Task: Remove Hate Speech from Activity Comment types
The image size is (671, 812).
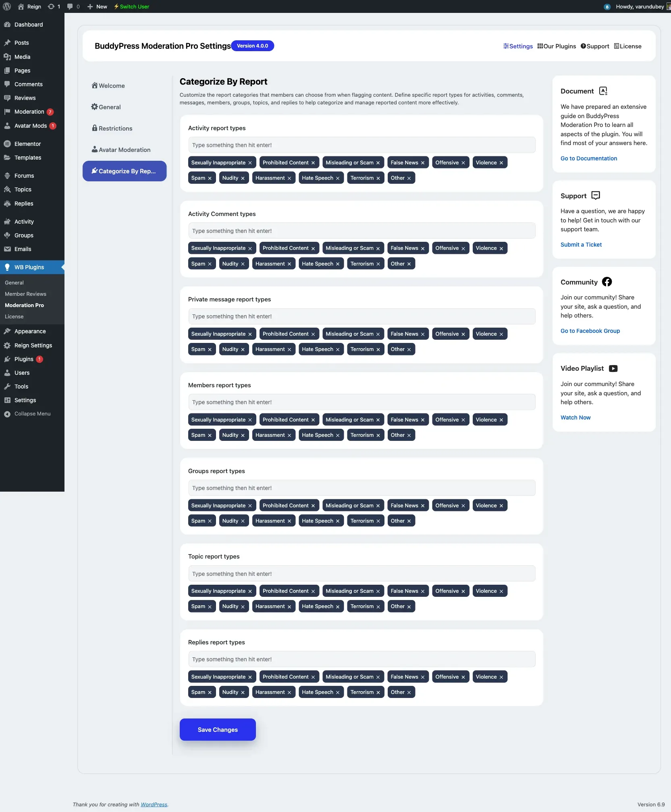Action: [x=338, y=264]
